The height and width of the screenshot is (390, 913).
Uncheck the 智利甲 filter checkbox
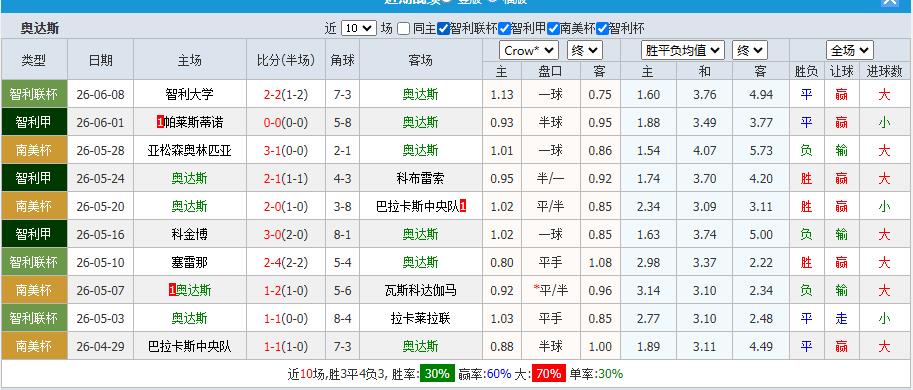click(505, 29)
